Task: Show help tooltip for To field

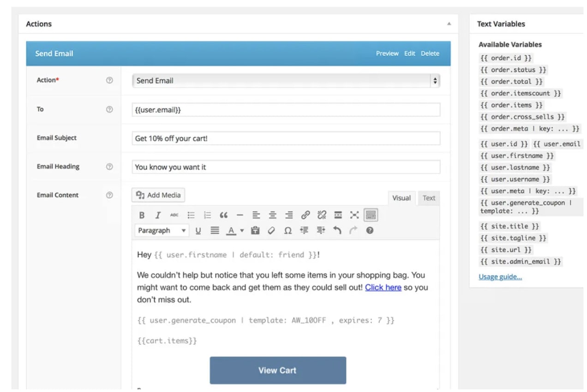Action: click(109, 109)
